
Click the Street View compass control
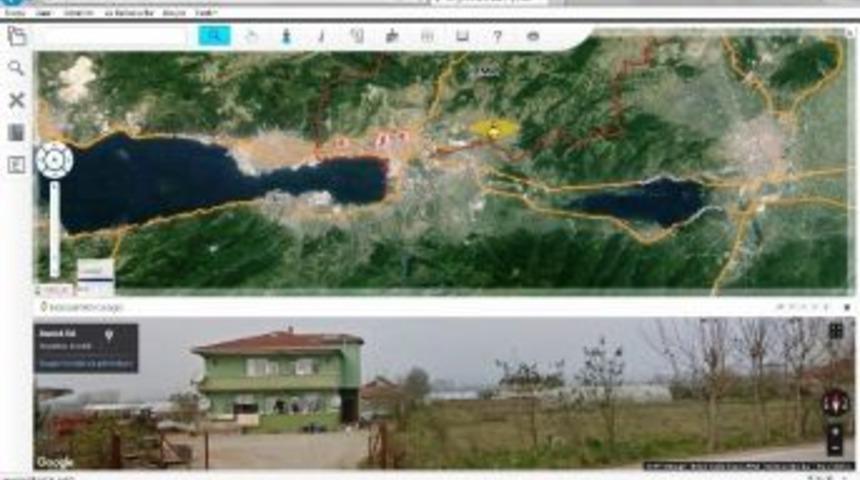coord(835,404)
